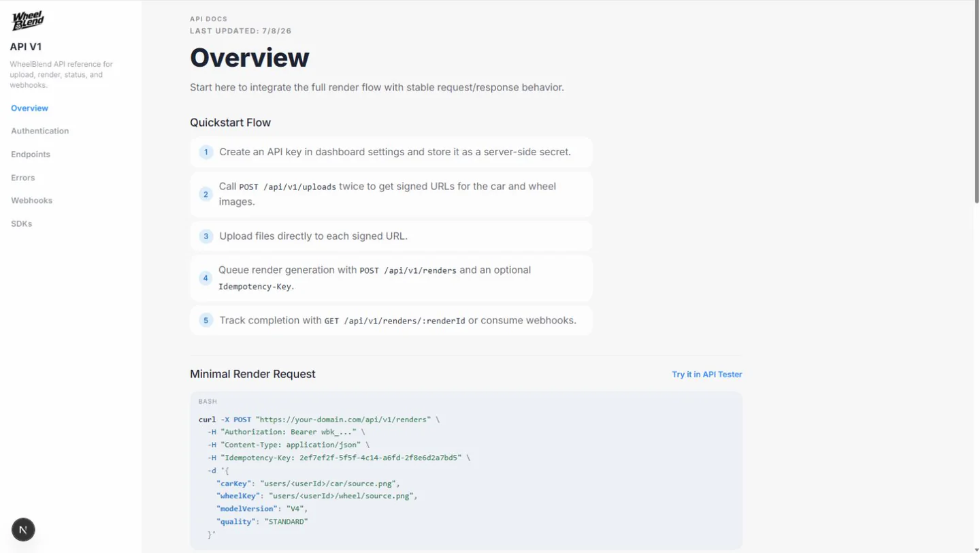
Task: Click the step number 4 badge
Action: click(206, 278)
